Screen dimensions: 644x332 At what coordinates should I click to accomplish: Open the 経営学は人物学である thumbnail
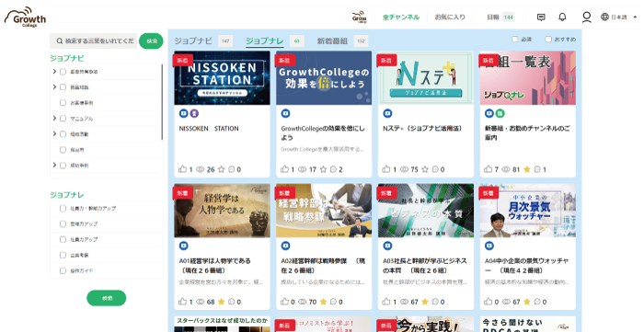223,211
